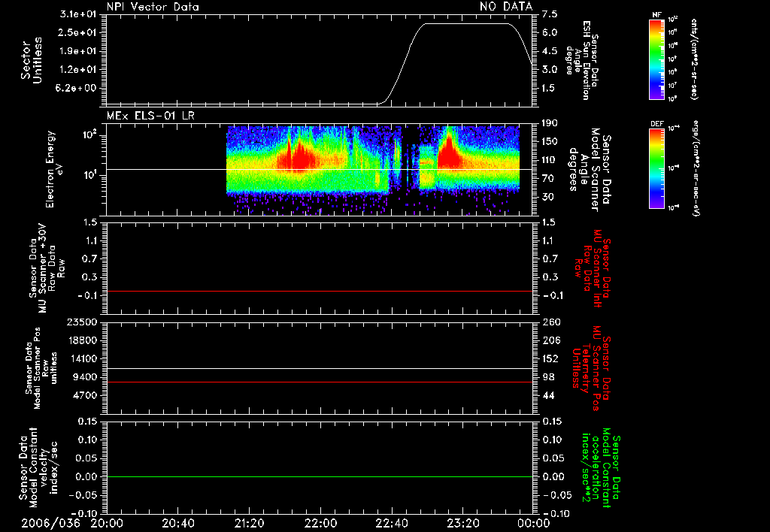Click the 44 telemetry position tick
The width and height of the screenshot is (770, 532).
(x=548, y=395)
